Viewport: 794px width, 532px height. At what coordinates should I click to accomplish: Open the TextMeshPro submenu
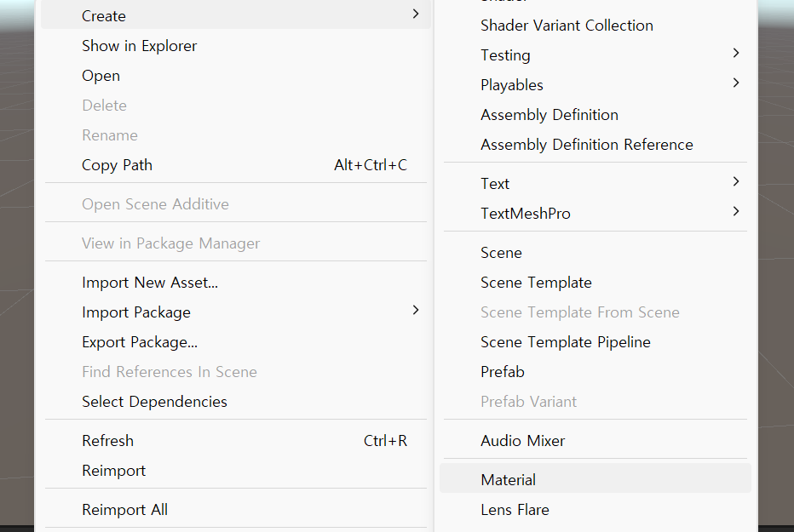coord(735,212)
